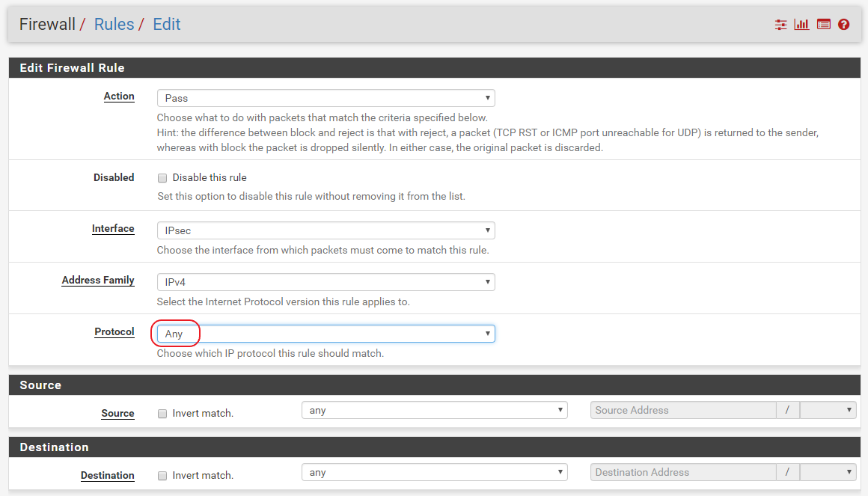868x496 pixels.
Task: Open the Source type dropdown showing any
Action: [x=435, y=410]
